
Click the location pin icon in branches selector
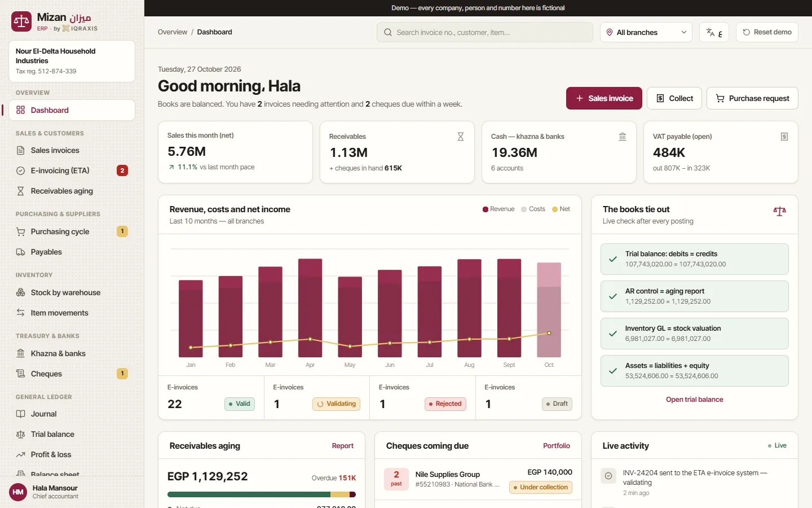[610, 32]
